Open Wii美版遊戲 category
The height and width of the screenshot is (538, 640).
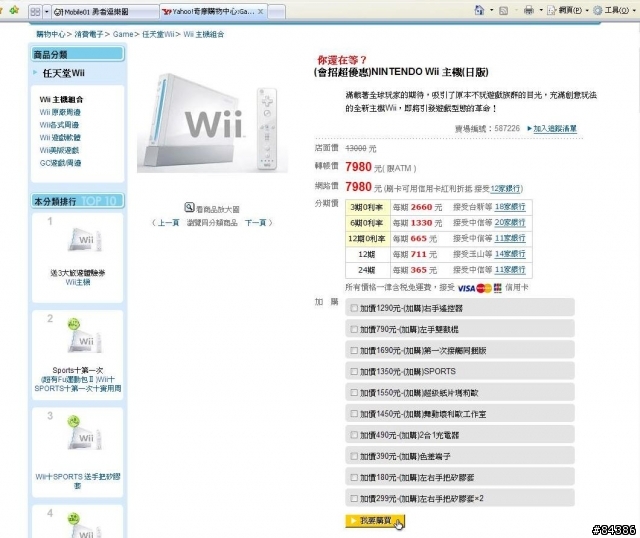pos(59,150)
